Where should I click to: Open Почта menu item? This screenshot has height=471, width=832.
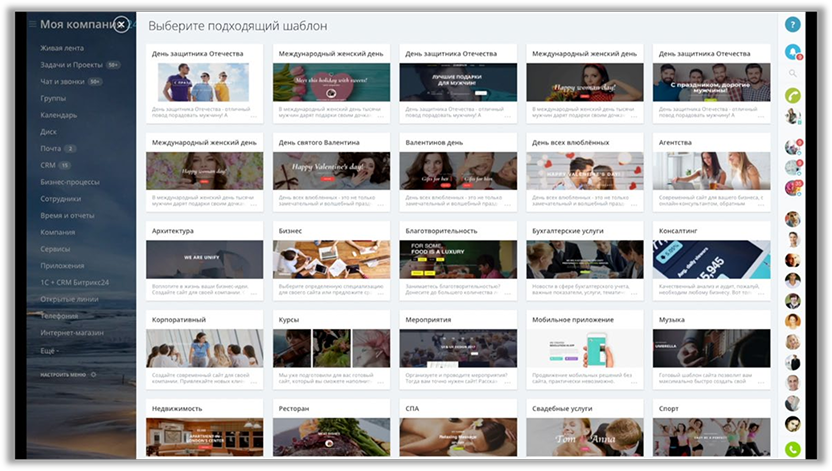(50, 149)
